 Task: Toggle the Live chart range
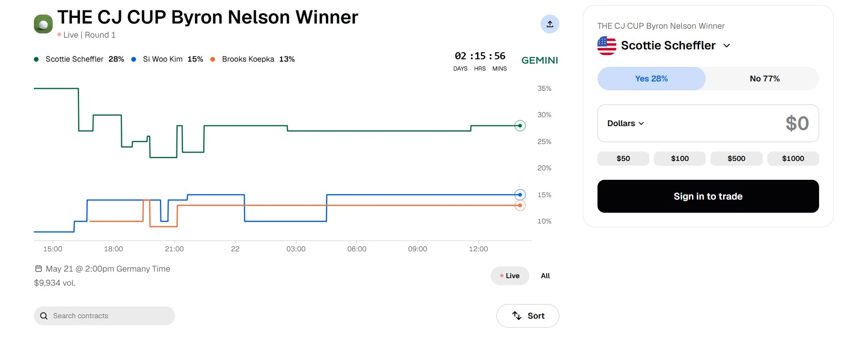[510, 276]
